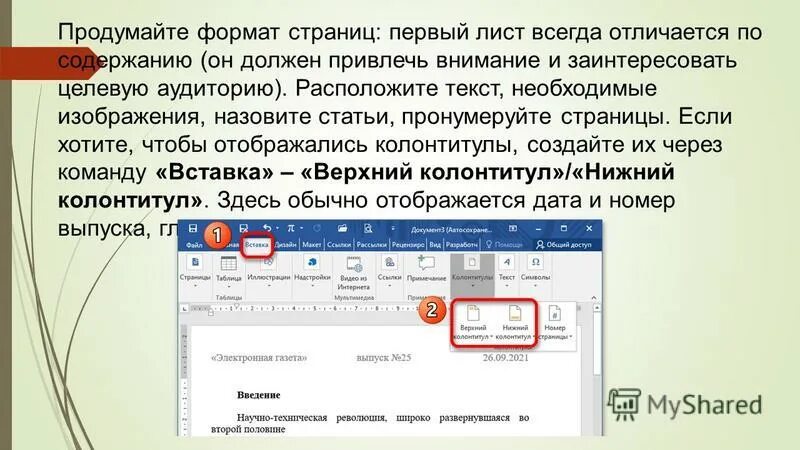Click the Помощь lightbulb search field
Image resolution: width=800 pixels, height=450 pixels.
504,245
